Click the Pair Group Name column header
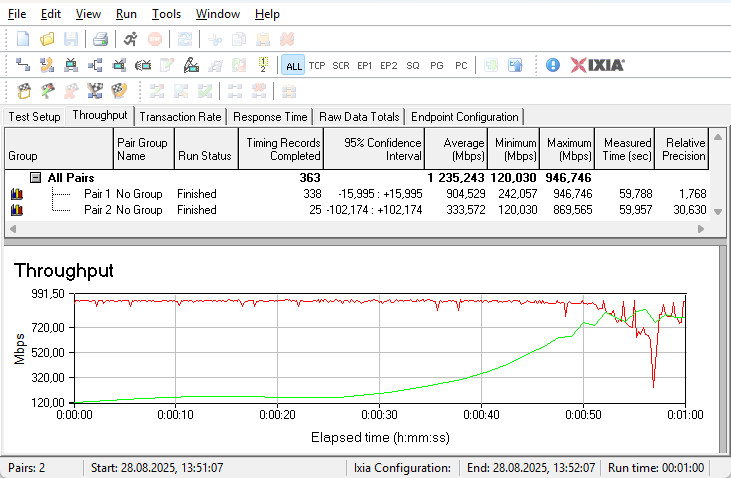 click(x=144, y=149)
